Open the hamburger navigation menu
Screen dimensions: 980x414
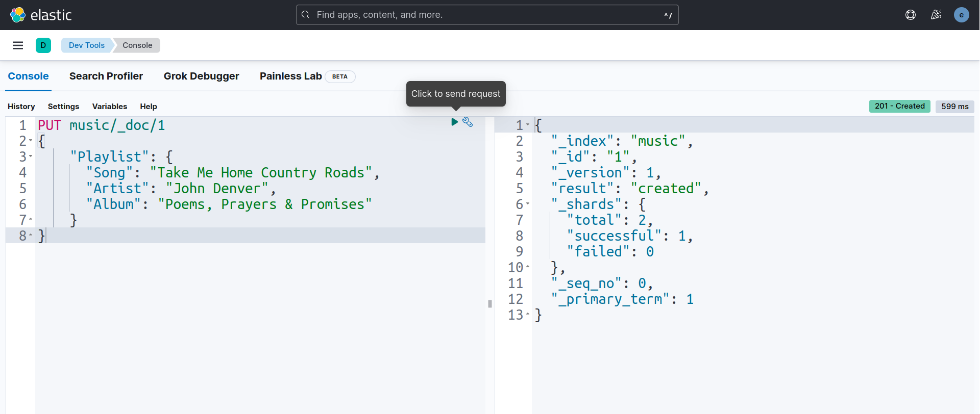point(18,45)
